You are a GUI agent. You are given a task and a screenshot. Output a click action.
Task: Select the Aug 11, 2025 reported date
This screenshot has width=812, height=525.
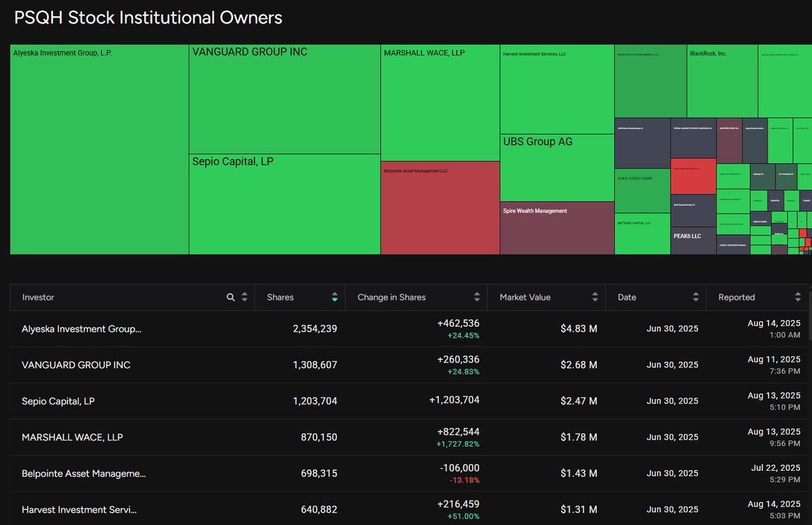coord(775,359)
